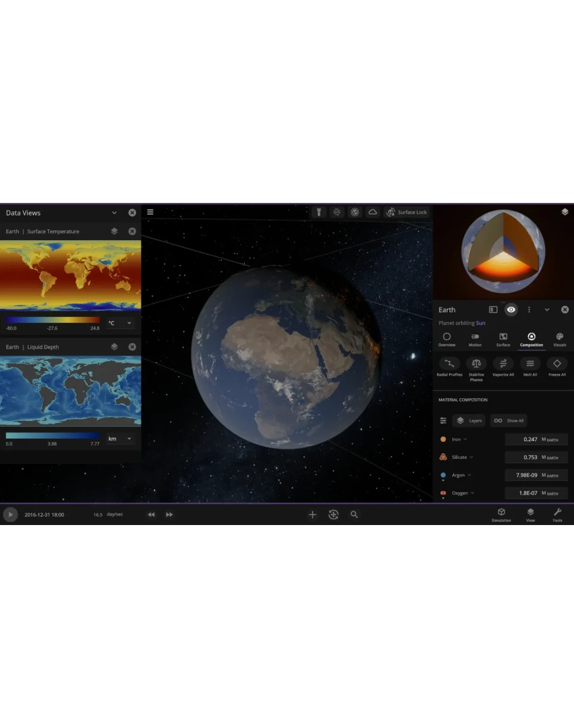This screenshot has width=574, height=728.
Task: Switch to the Visuals tab
Action: [x=559, y=340]
